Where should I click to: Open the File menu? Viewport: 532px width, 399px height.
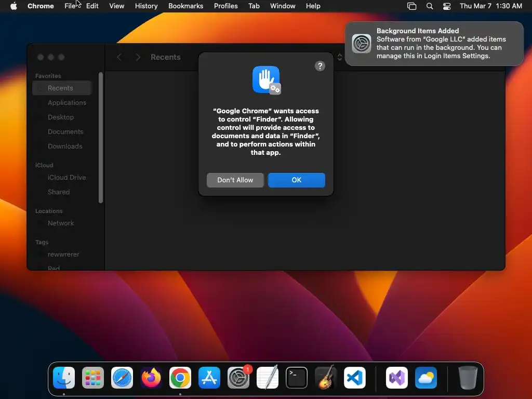[x=70, y=6]
